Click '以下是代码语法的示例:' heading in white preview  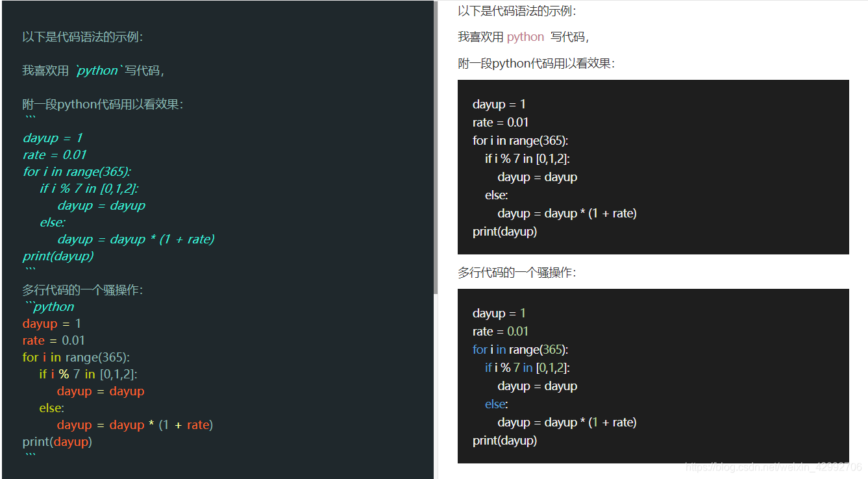click(x=517, y=11)
